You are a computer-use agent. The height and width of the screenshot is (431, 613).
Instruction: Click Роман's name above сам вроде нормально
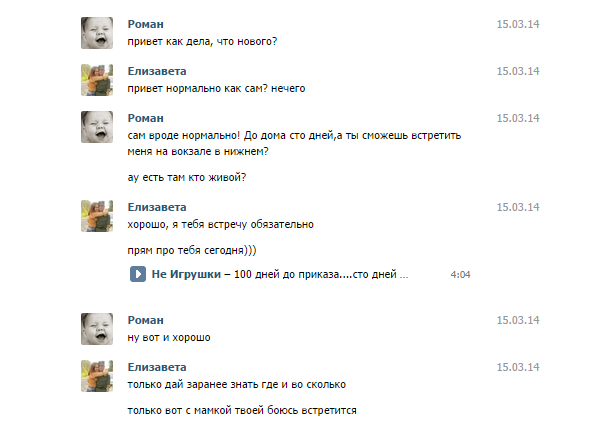coord(145,118)
